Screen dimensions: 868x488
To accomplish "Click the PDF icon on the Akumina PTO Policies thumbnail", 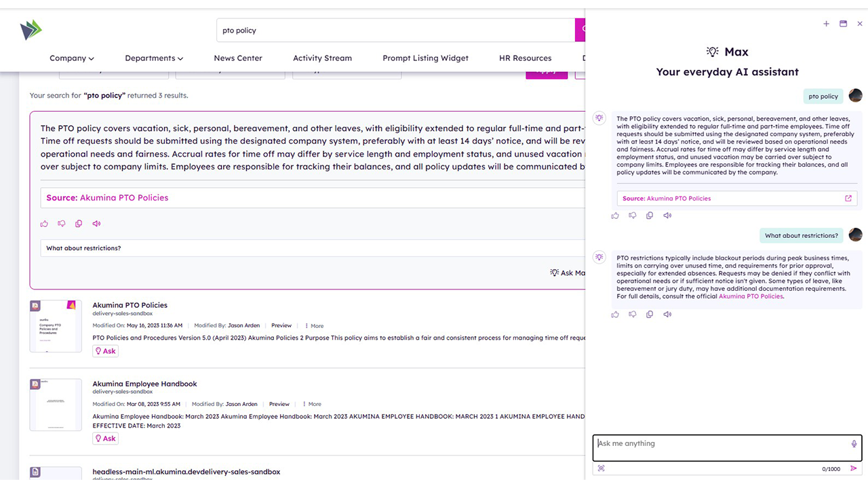I will 35,306.
